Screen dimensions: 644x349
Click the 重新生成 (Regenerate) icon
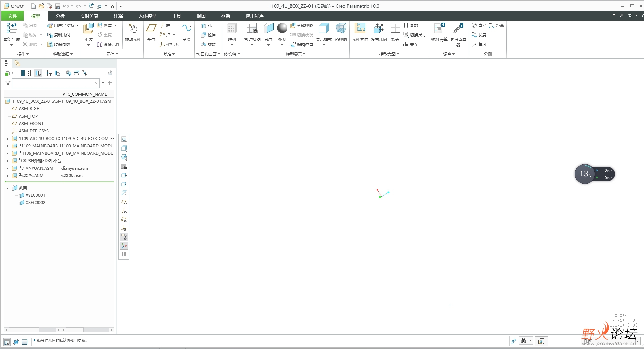pos(12,28)
